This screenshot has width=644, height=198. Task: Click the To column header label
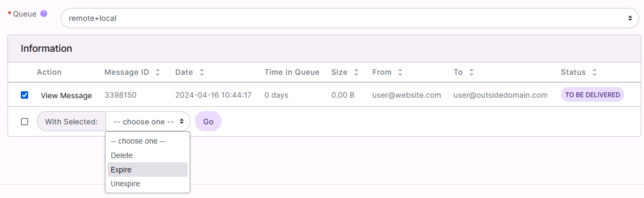coord(458,72)
